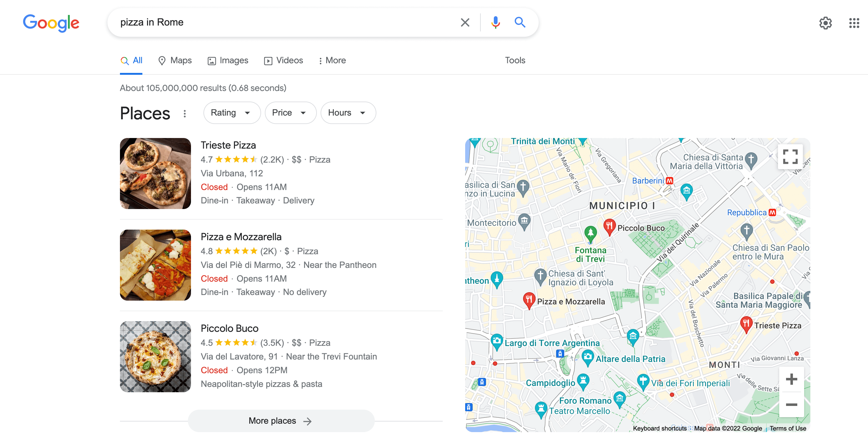Expand the Price filter dropdown
This screenshot has height=443, width=868.
(289, 112)
